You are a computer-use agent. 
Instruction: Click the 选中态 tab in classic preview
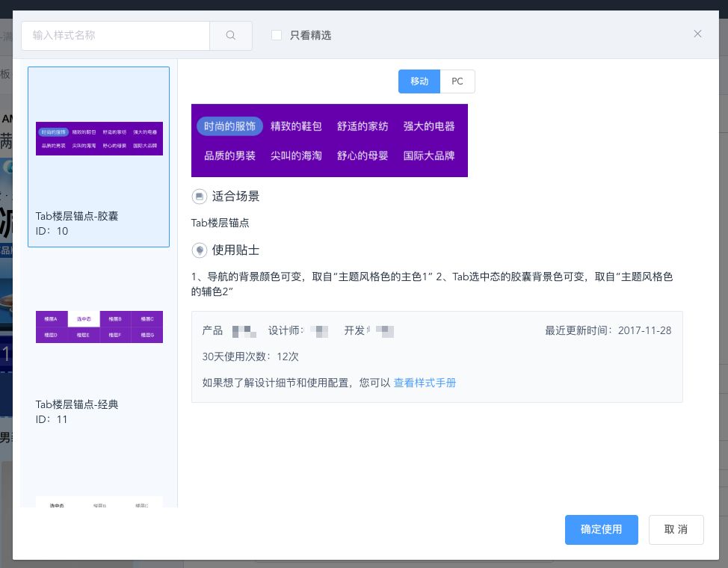[x=84, y=319]
